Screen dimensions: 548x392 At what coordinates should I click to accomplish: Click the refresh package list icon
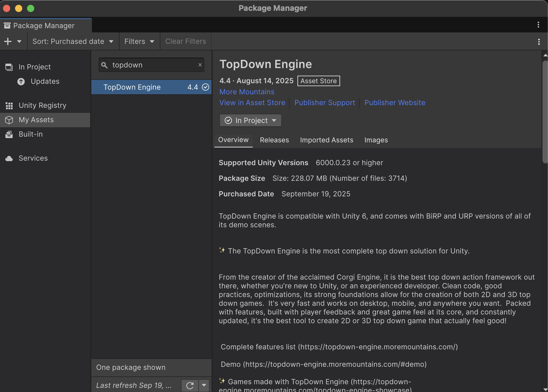click(190, 385)
